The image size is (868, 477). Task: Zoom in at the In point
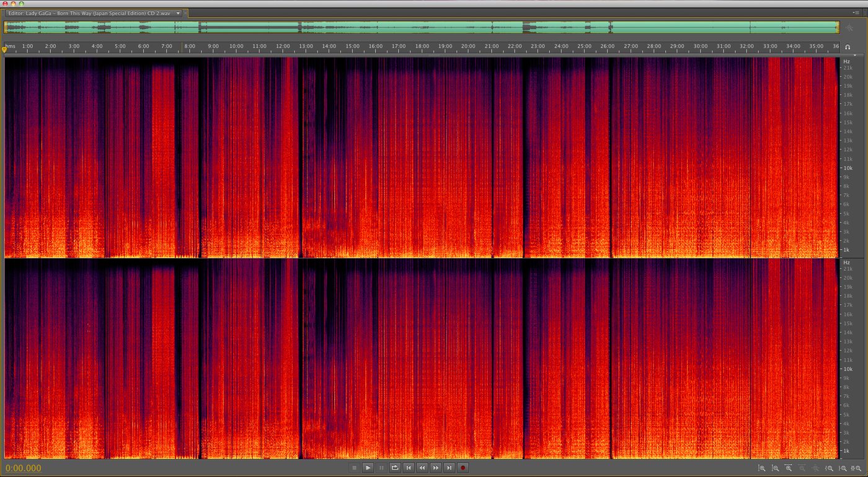tap(829, 468)
